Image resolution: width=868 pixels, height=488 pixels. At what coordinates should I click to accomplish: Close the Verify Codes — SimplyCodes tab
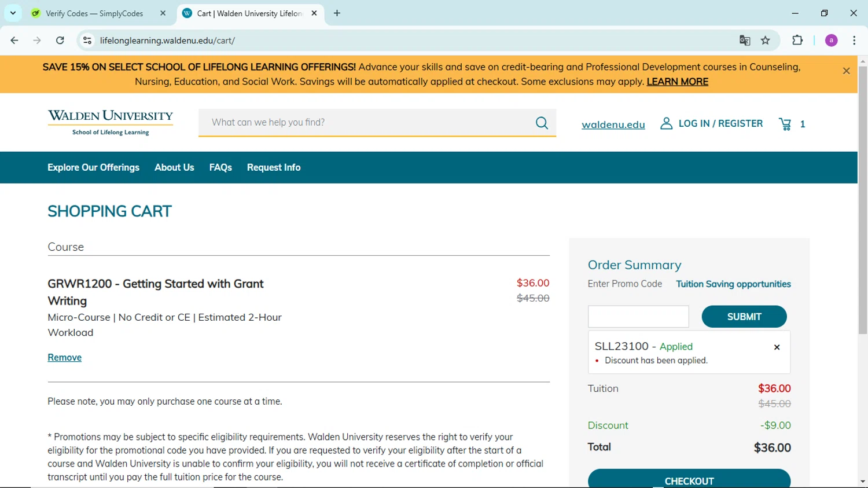(163, 13)
